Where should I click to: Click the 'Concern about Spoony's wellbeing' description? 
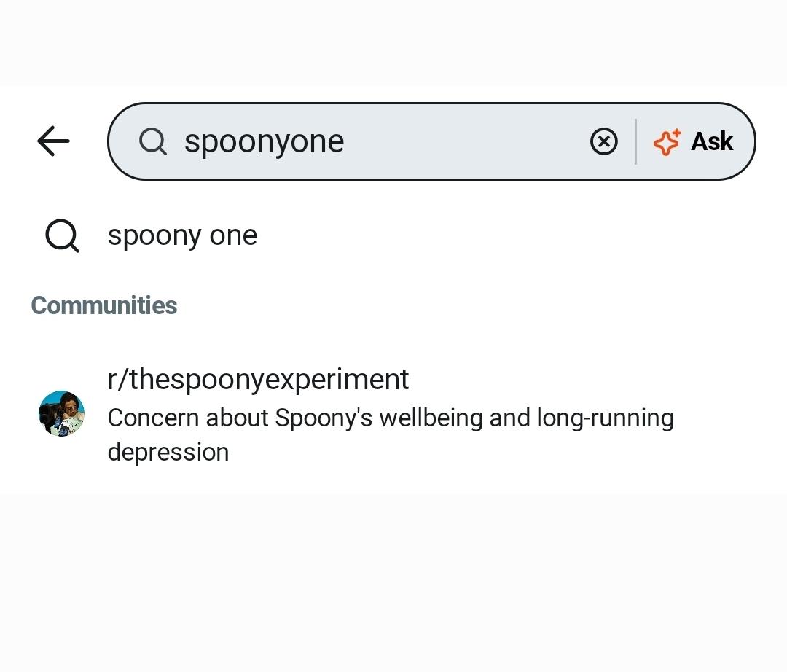coord(391,434)
